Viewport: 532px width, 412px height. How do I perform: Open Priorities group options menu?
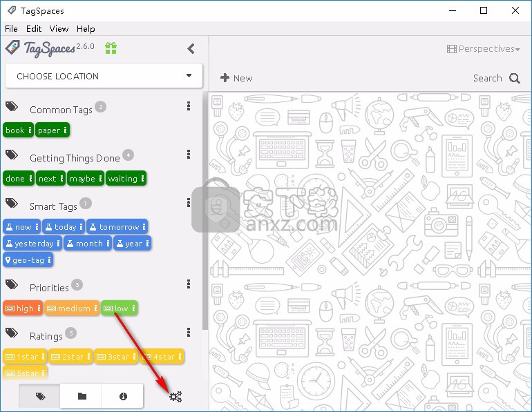pos(189,284)
